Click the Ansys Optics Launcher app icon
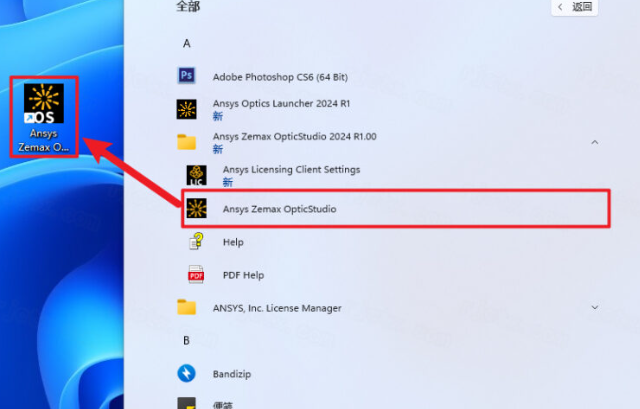 [186, 109]
